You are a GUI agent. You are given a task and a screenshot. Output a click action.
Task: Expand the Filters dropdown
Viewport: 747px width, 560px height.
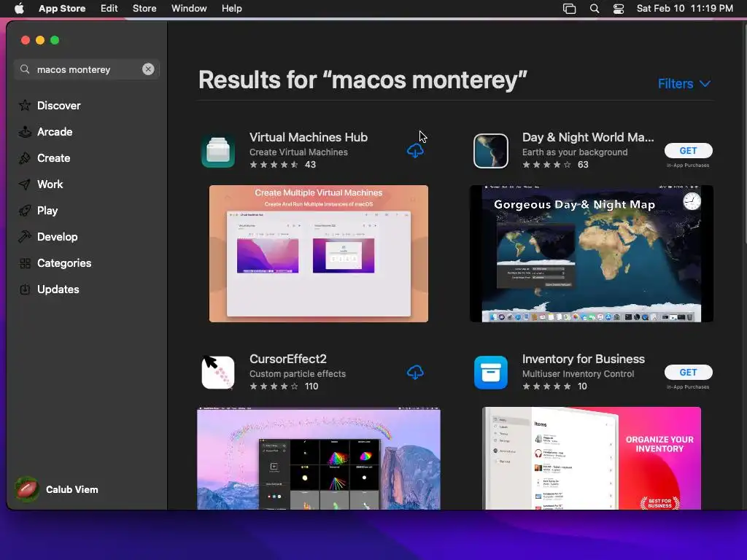click(684, 84)
